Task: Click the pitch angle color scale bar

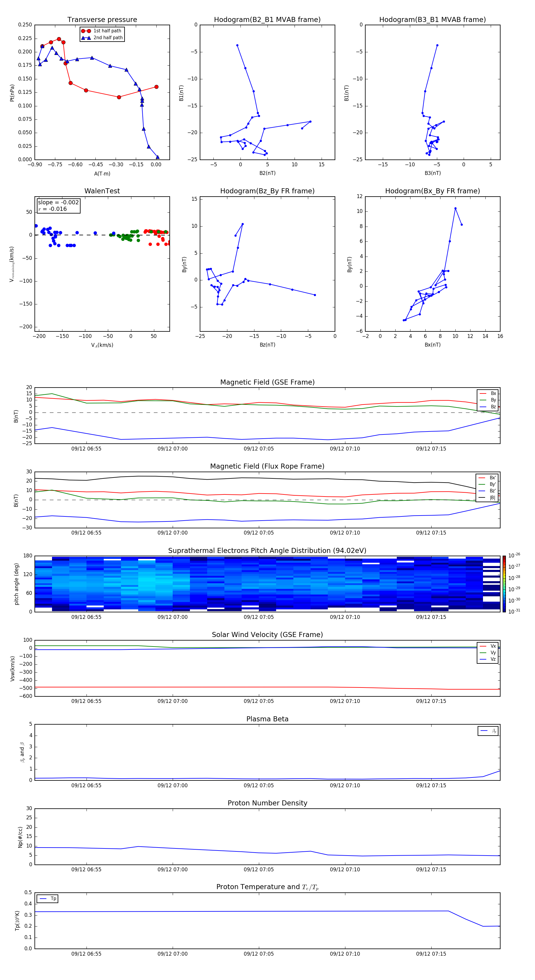Action: 504,584
